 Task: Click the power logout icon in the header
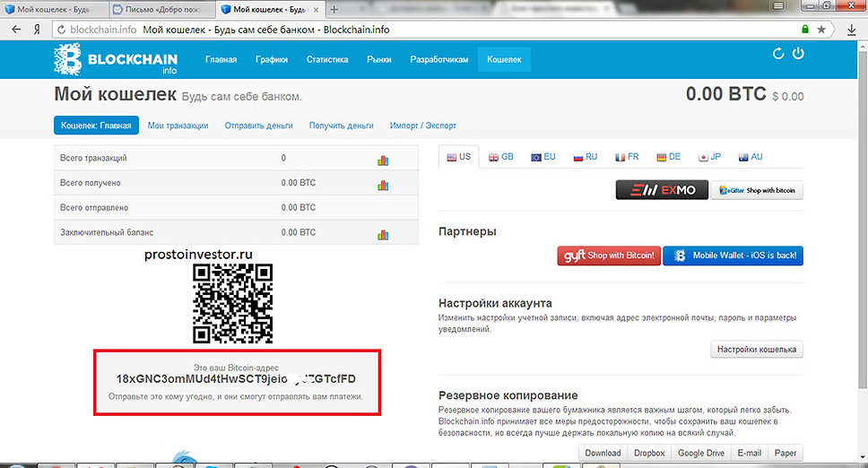coord(798,54)
